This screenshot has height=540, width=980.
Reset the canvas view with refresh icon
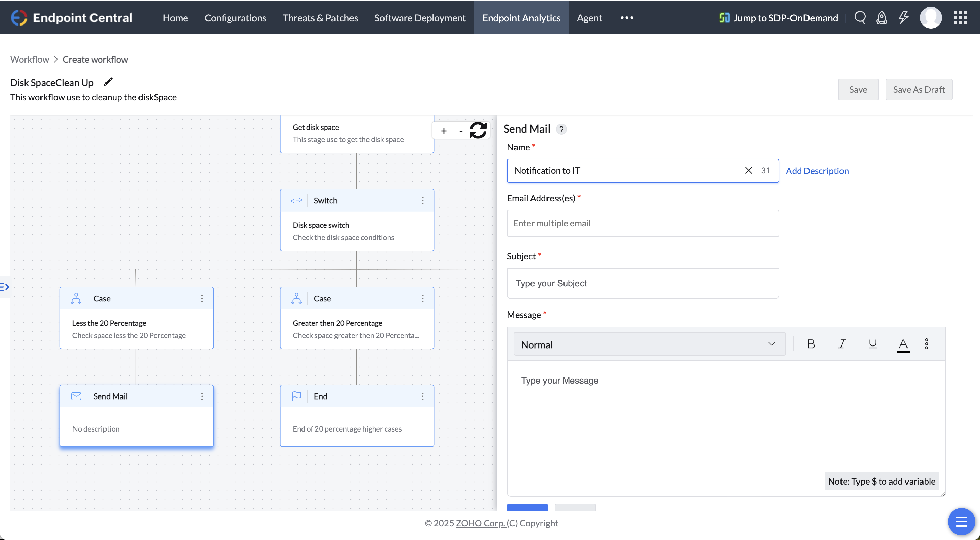pos(478,131)
